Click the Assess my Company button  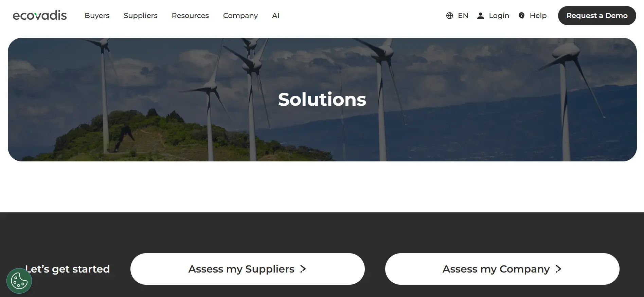[502, 269]
